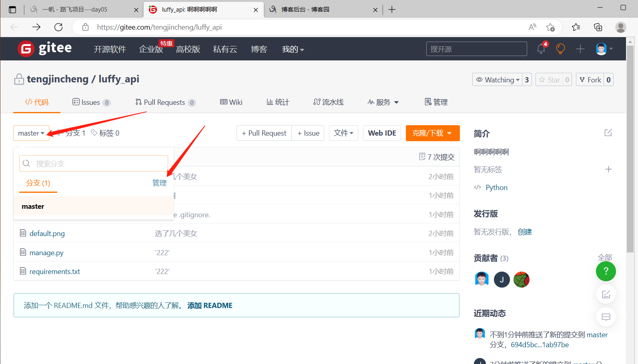Select the 分支 (1) tab in branch popup
The image size is (638, 364).
point(38,183)
